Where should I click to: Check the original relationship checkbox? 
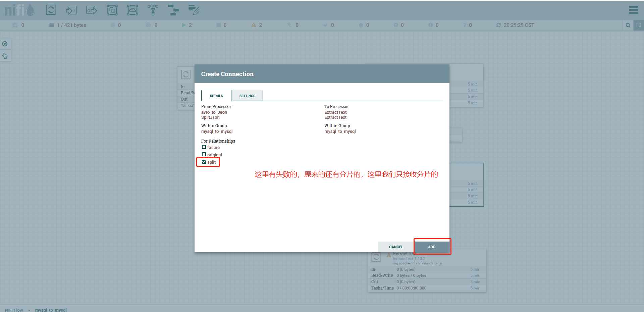tap(204, 154)
